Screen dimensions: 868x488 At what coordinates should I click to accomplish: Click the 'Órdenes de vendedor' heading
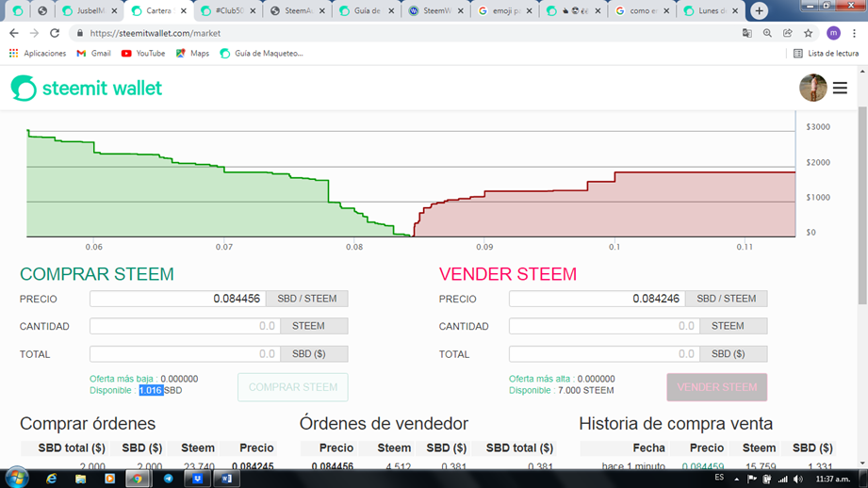pos(384,424)
